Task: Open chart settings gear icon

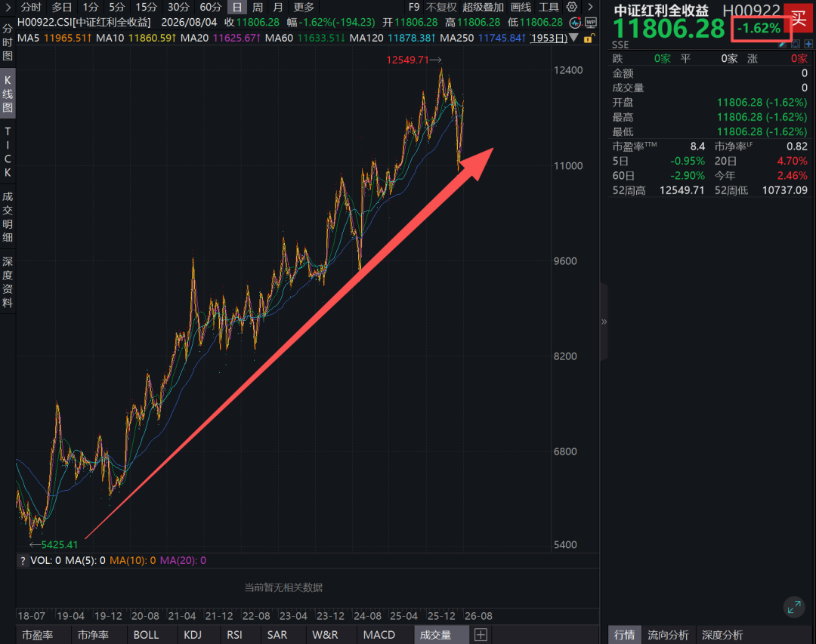Action: pos(571,7)
